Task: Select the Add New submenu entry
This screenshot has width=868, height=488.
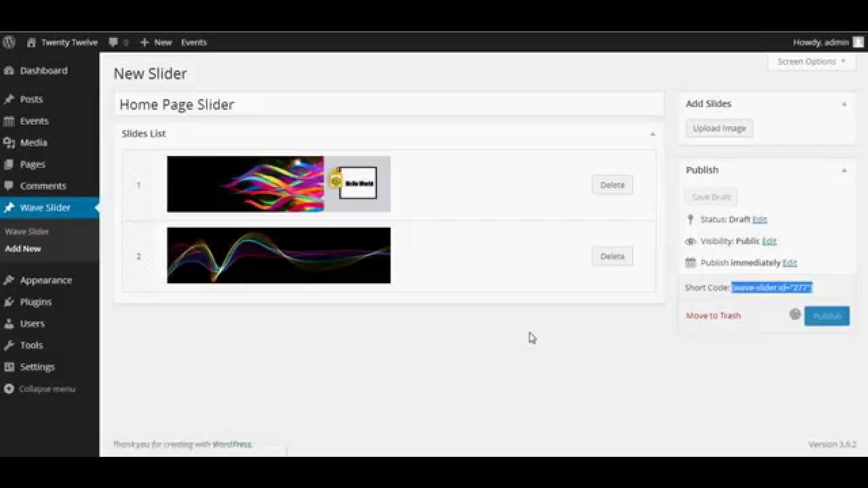Action: point(23,249)
